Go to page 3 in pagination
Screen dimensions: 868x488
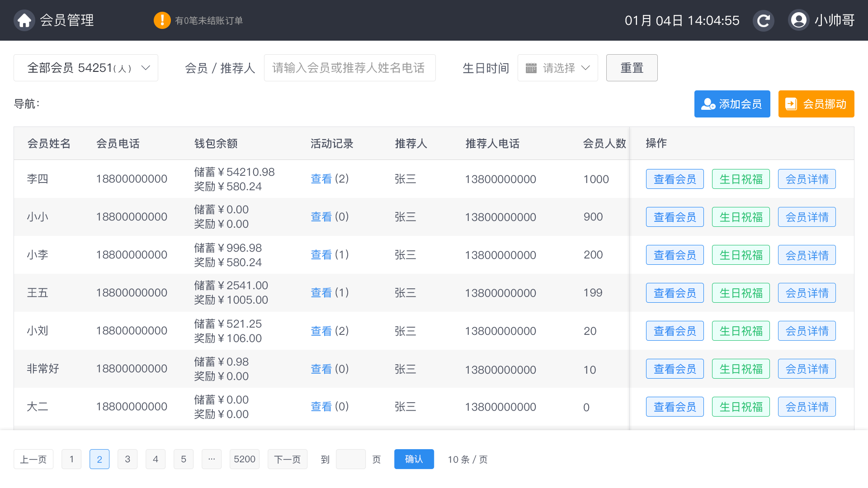tap(127, 460)
